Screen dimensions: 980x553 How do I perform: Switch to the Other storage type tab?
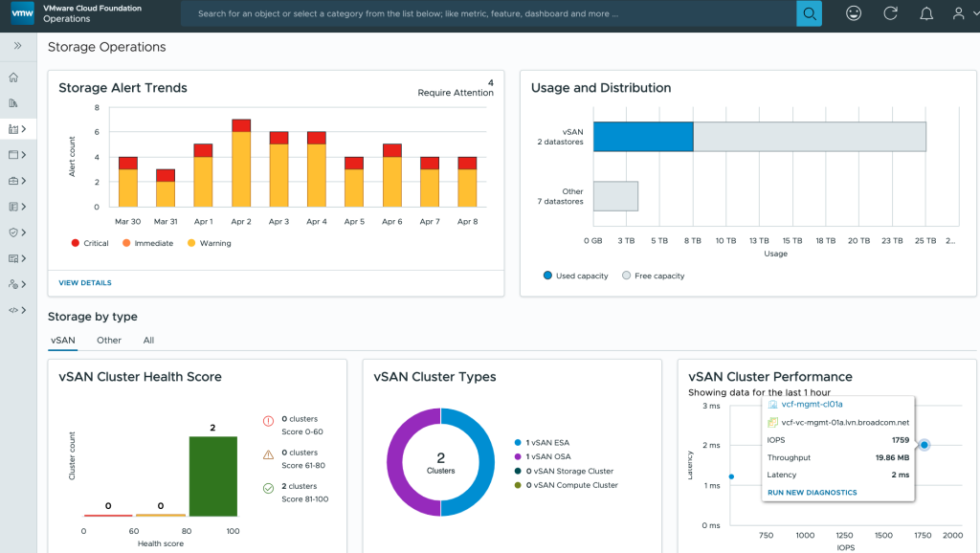click(x=109, y=340)
